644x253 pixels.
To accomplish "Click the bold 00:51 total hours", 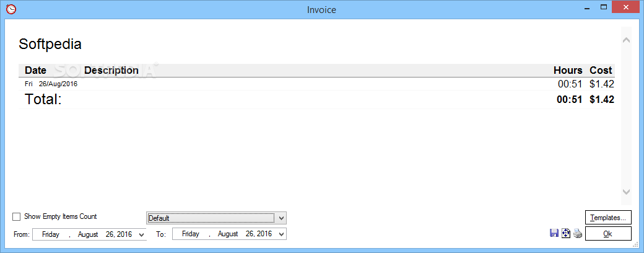I will coord(569,100).
